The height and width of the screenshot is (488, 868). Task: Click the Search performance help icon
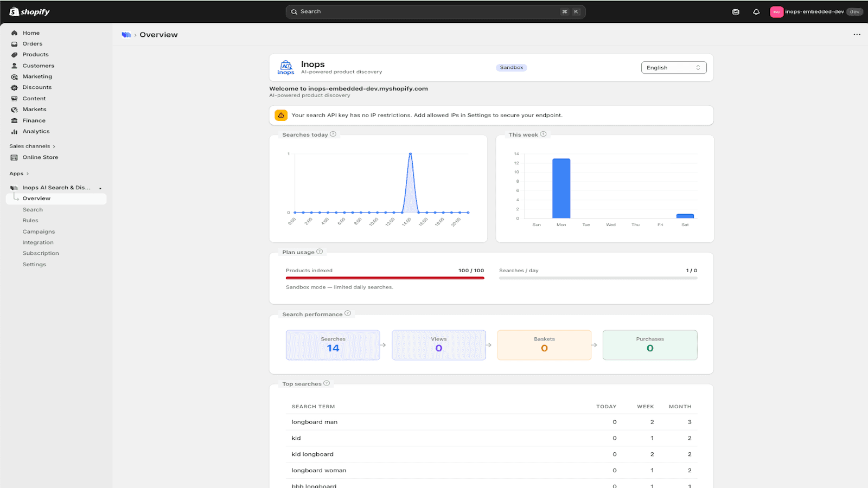click(x=348, y=313)
